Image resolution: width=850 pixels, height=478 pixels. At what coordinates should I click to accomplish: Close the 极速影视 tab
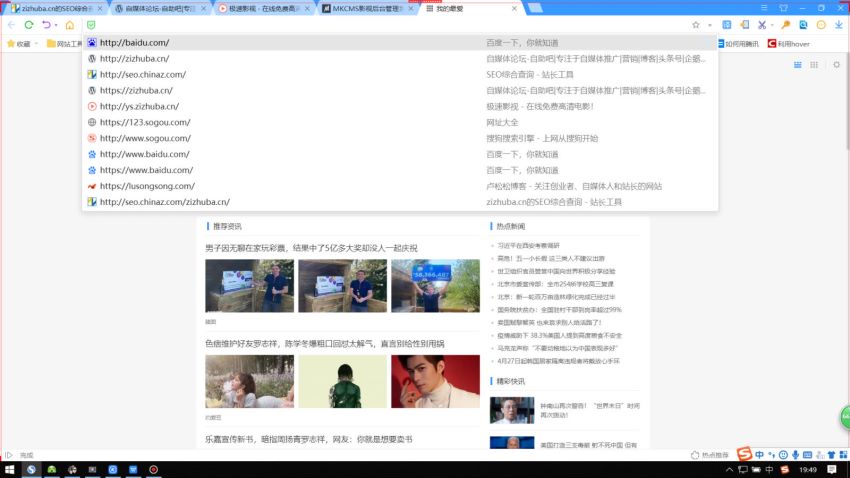307,9
